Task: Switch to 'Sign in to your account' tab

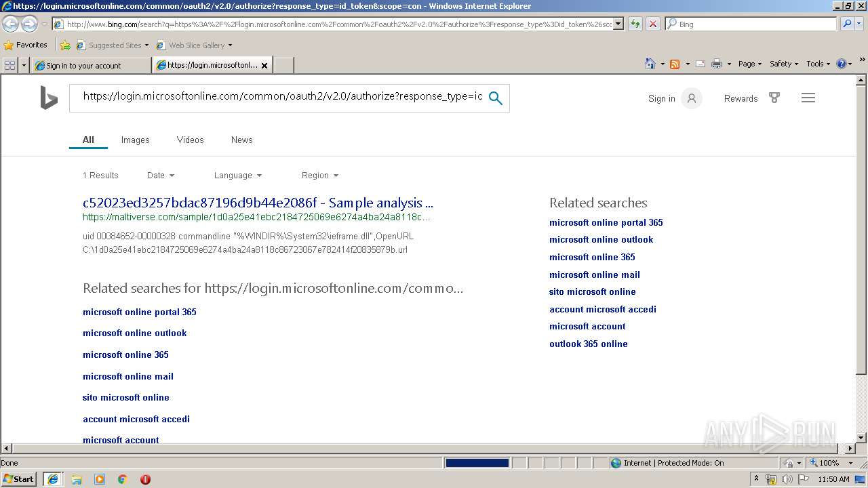Action: point(92,65)
